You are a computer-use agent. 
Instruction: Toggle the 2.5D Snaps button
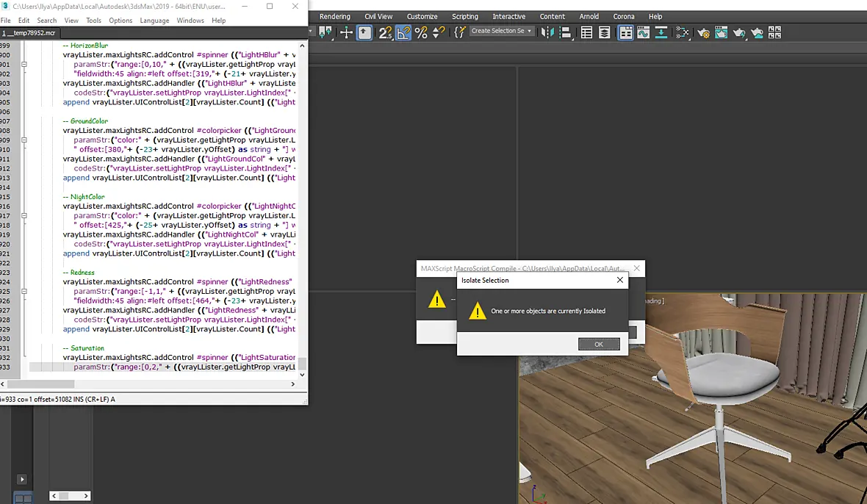pos(385,32)
